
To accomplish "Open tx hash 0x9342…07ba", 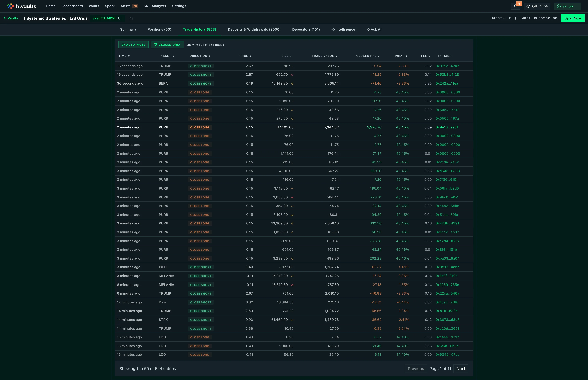I will 447,355.
